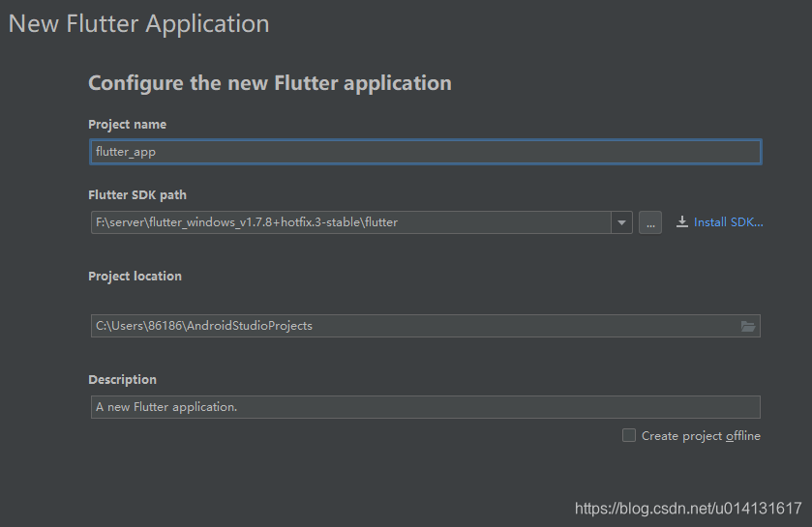The height and width of the screenshot is (527, 812).
Task: Click inside the Flutter SDK path text box
Action: click(351, 222)
